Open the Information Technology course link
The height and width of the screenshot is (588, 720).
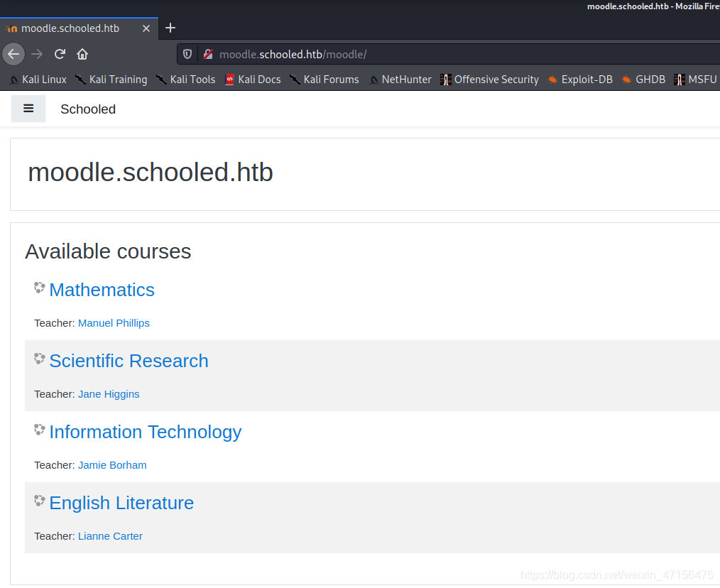click(x=145, y=432)
